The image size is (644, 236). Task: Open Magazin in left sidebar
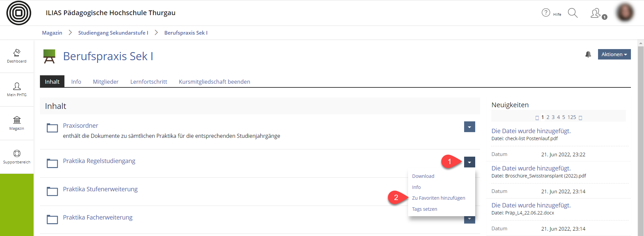[17, 123]
